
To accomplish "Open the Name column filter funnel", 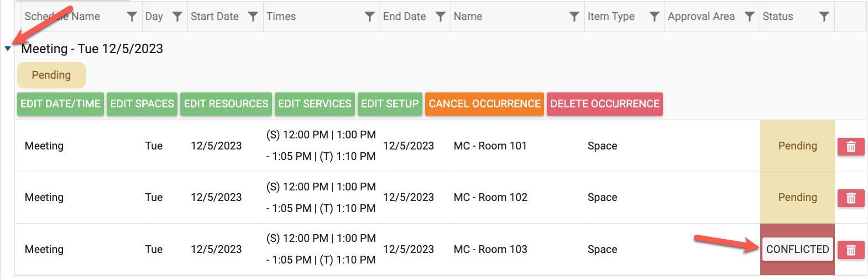I will (x=574, y=17).
